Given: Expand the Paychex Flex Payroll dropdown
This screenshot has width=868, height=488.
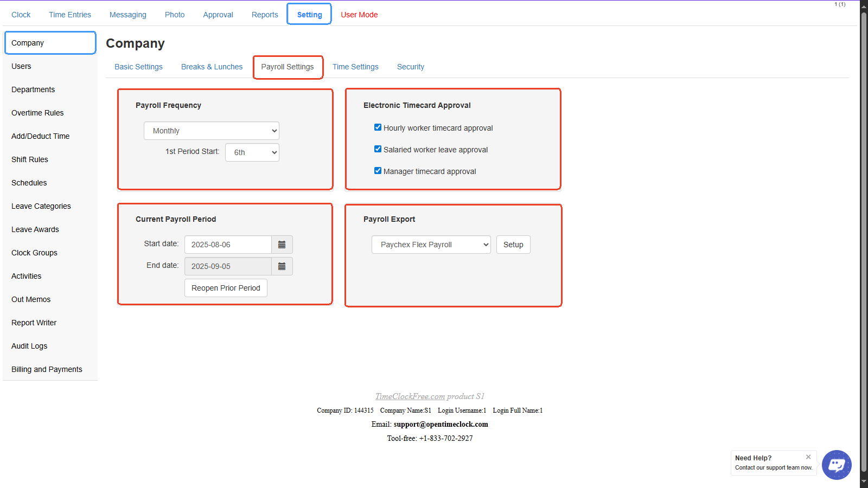Looking at the screenshot, I should tap(431, 245).
